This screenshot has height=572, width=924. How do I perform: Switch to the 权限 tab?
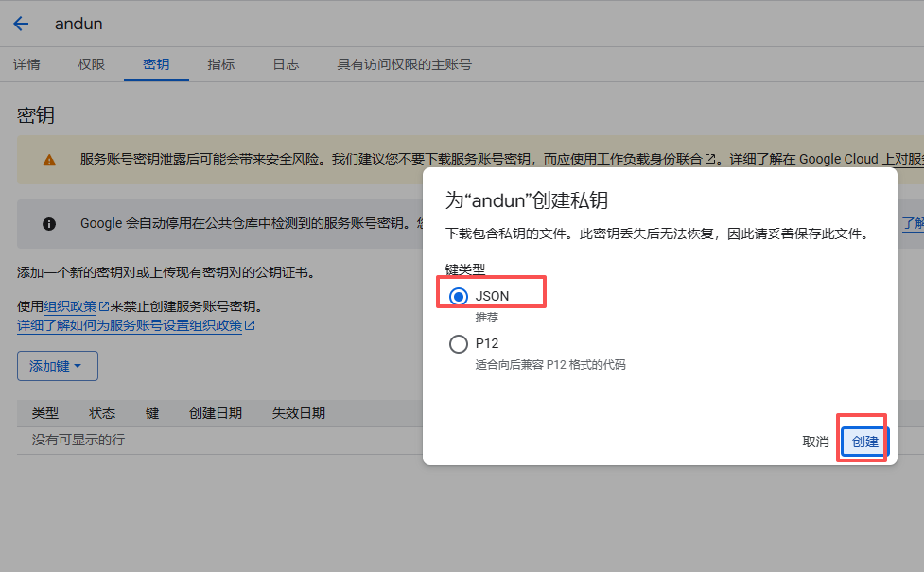pos(92,64)
